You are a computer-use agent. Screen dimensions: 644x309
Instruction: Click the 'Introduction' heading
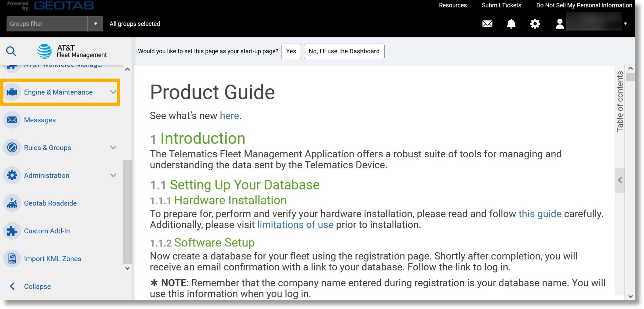203,138
